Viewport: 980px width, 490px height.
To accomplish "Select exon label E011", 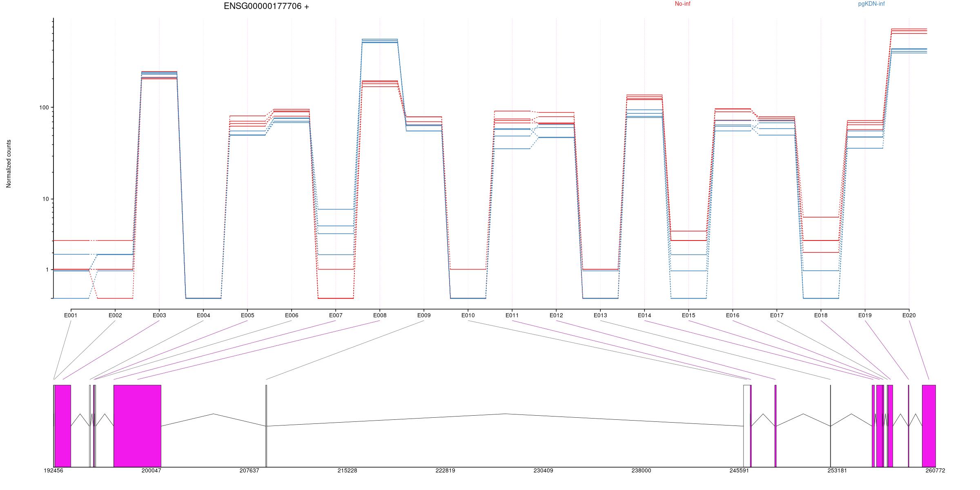I will [512, 315].
